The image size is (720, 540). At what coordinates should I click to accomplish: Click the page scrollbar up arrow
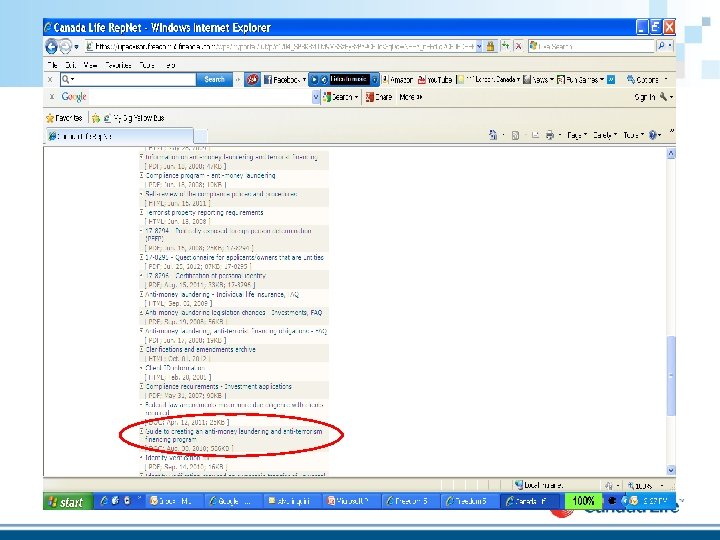tap(671, 153)
